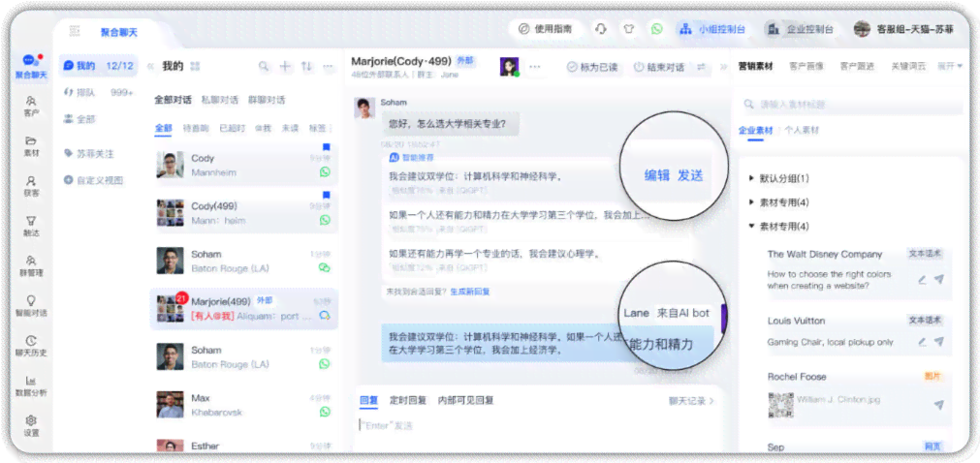980x463 pixels.
Task: Open 使用指南 guide button
Action: pyautogui.click(x=546, y=29)
